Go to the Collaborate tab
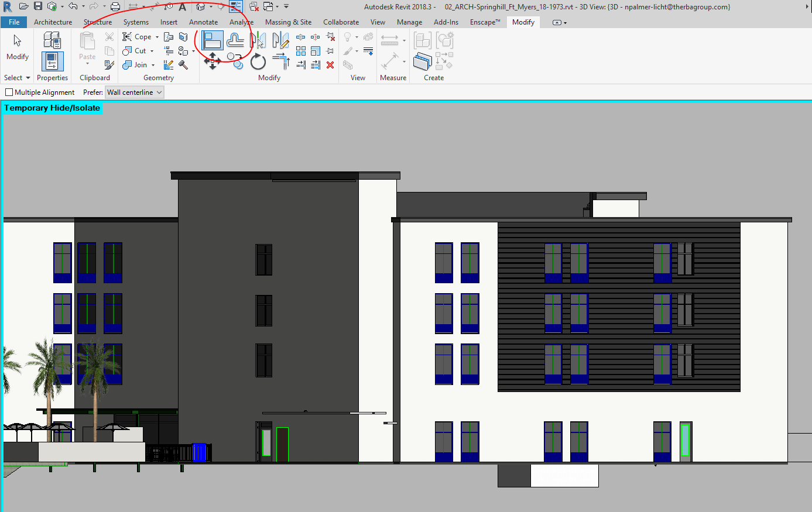This screenshot has height=512, width=812. (x=341, y=22)
